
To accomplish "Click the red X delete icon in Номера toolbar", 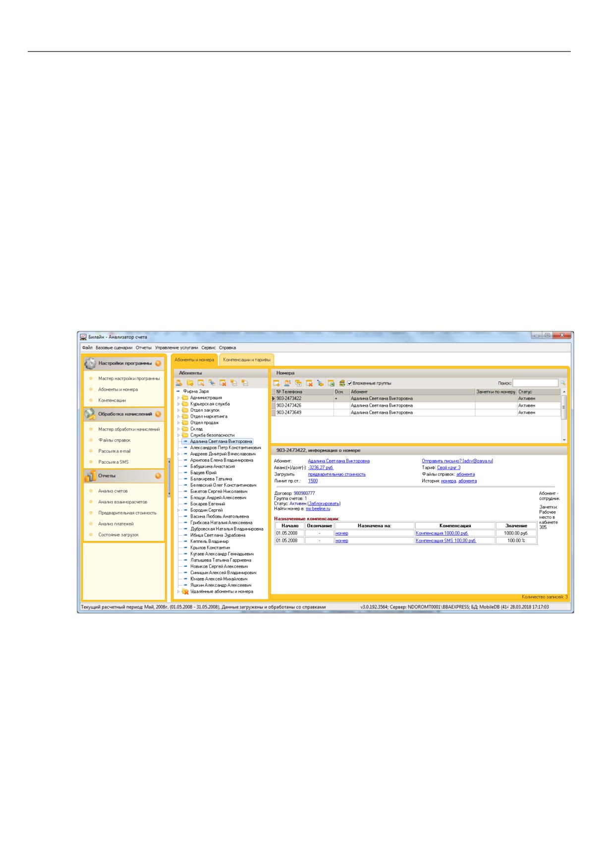I will (309, 383).
